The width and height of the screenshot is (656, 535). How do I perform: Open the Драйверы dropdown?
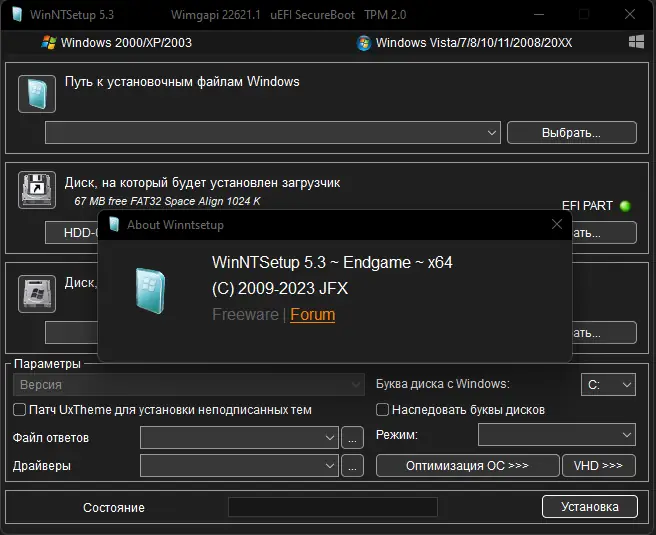239,466
